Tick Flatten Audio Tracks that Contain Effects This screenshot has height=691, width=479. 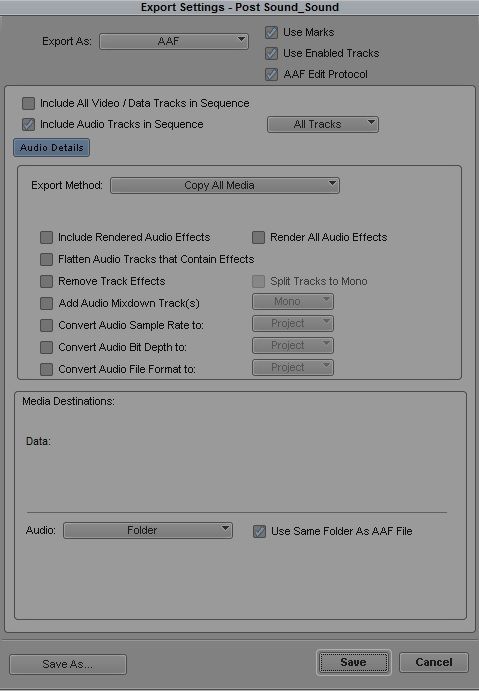tap(46, 259)
